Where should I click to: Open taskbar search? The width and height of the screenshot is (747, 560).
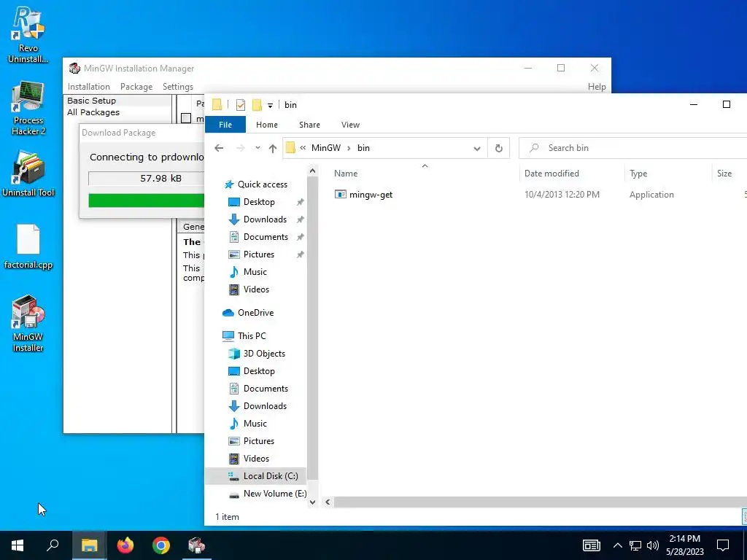(53, 545)
